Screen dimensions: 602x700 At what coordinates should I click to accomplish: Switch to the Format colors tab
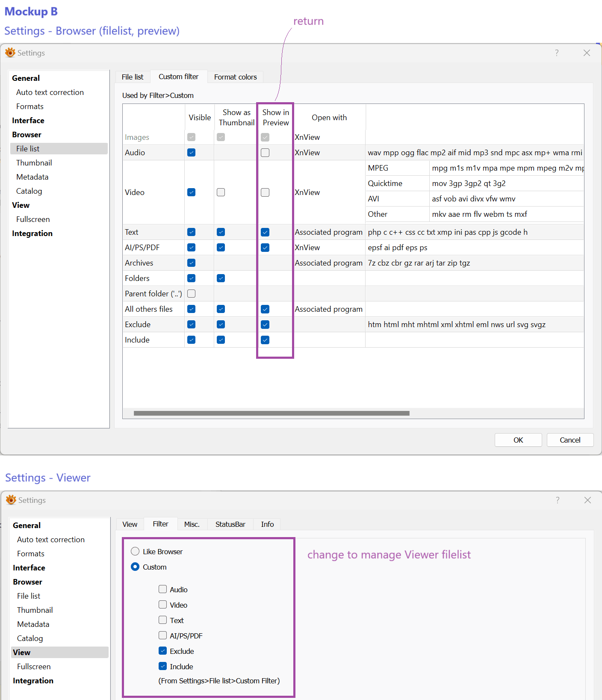[x=235, y=77]
